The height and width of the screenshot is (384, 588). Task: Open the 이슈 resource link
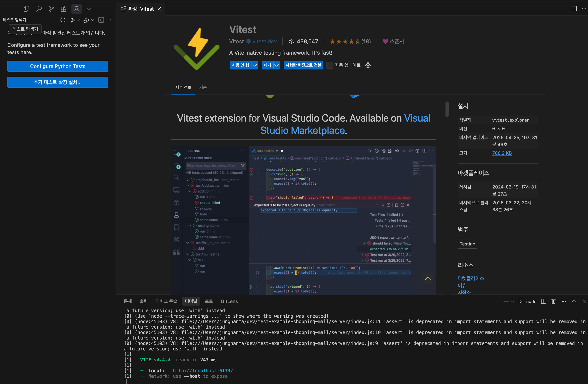pyautogui.click(x=462, y=285)
